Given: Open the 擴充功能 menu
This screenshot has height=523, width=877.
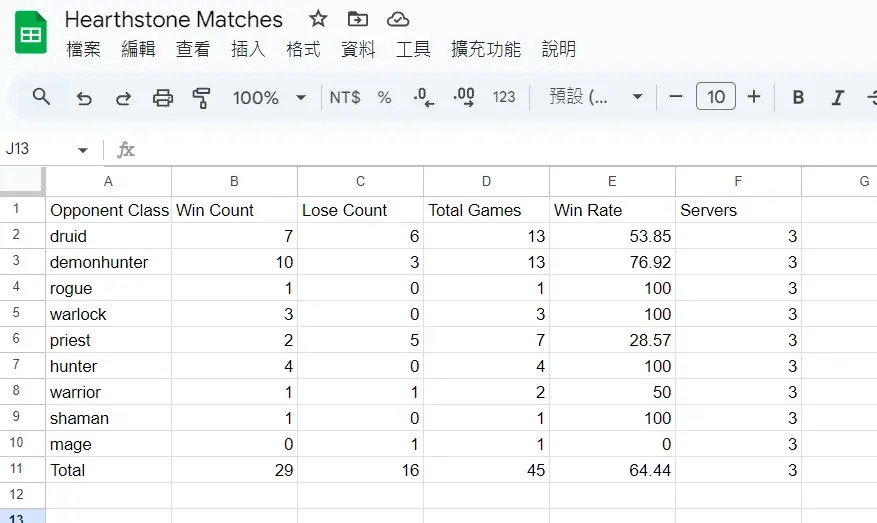Looking at the screenshot, I should pyautogui.click(x=486, y=49).
